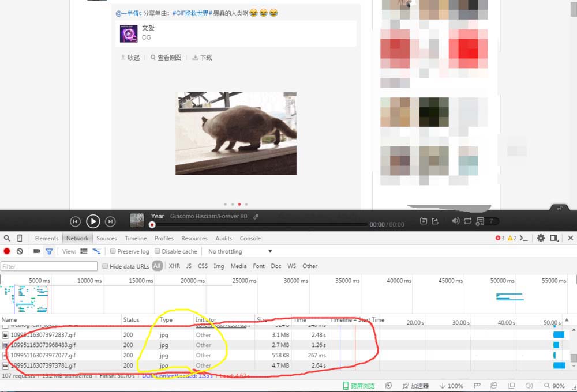Open the playlist icon in music player
Image resolution: width=577 pixels, height=392 pixels.
(x=480, y=221)
